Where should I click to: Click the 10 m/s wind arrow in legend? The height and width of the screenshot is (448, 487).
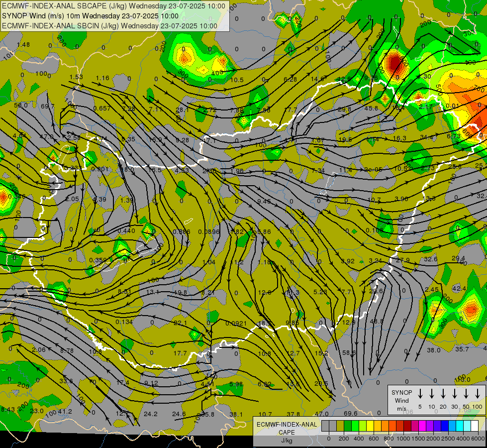point(431,394)
